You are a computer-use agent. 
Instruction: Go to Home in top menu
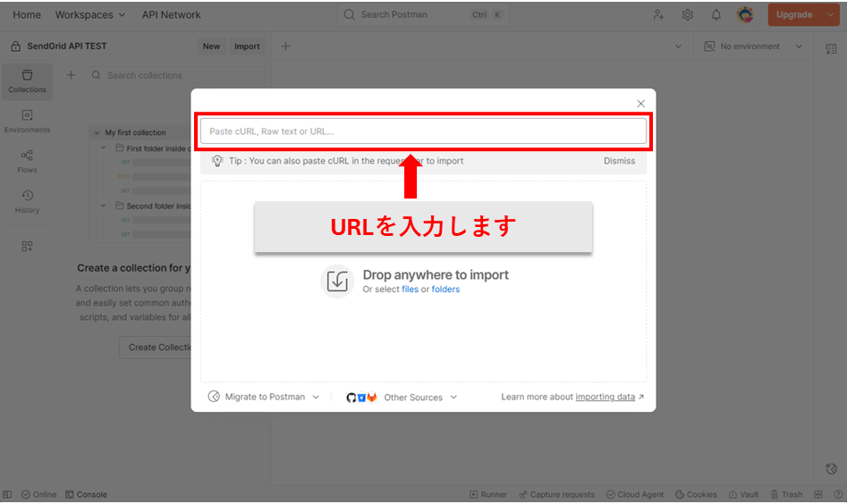(27, 15)
